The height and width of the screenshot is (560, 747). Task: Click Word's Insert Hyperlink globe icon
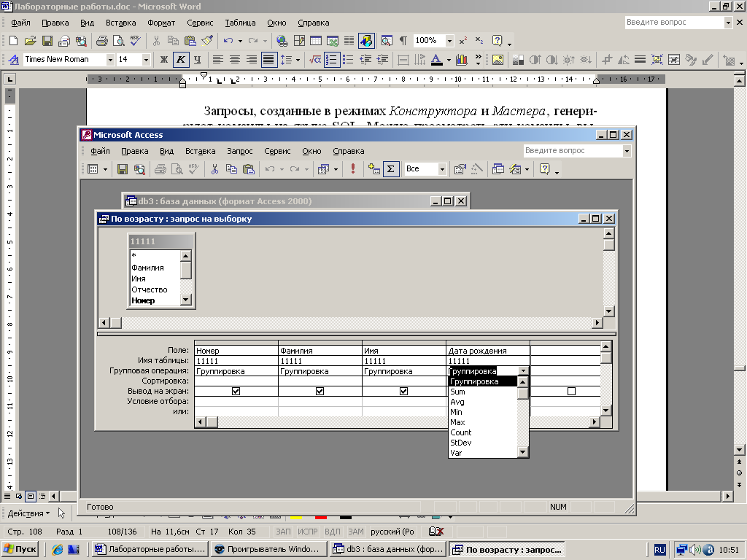(282, 41)
